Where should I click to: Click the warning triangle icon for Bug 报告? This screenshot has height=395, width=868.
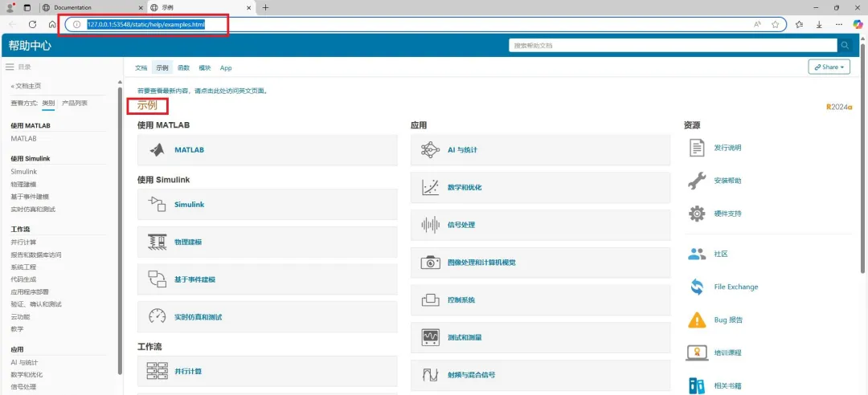click(697, 320)
